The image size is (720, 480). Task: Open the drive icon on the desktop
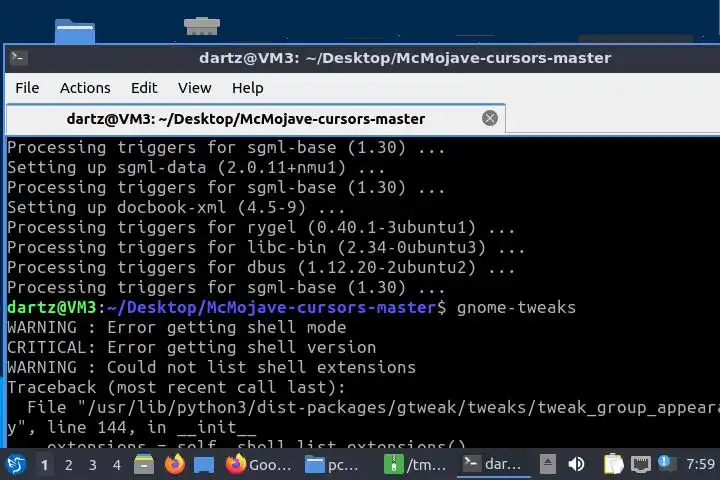(x=202, y=26)
